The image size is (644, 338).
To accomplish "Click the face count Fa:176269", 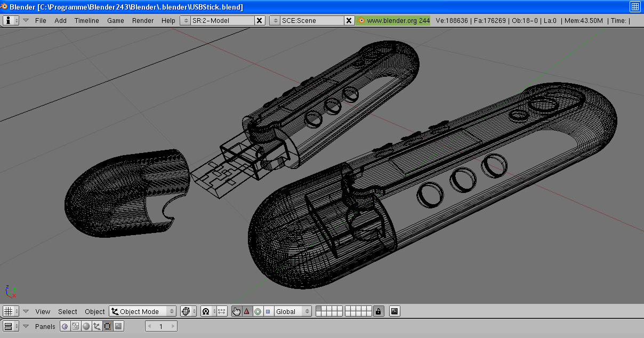I will pyautogui.click(x=489, y=20).
